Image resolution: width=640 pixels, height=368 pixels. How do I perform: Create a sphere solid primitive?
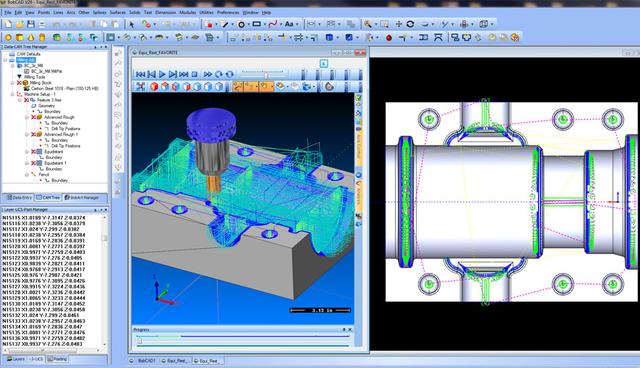pyautogui.click(x=8, y=38)
